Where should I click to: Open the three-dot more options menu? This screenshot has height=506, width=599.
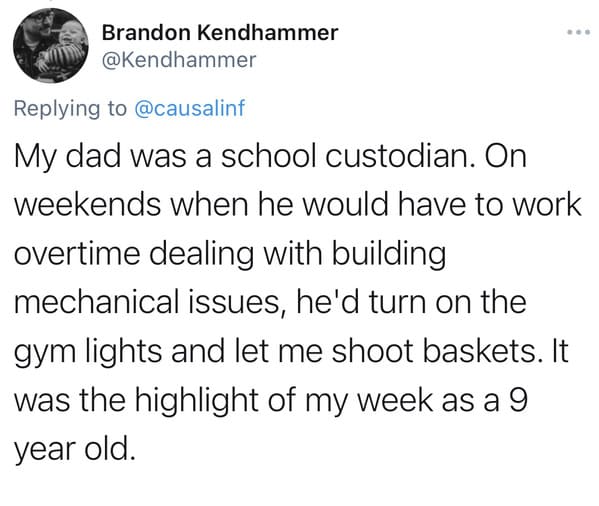pyautogui.click(x=579, y=32)
